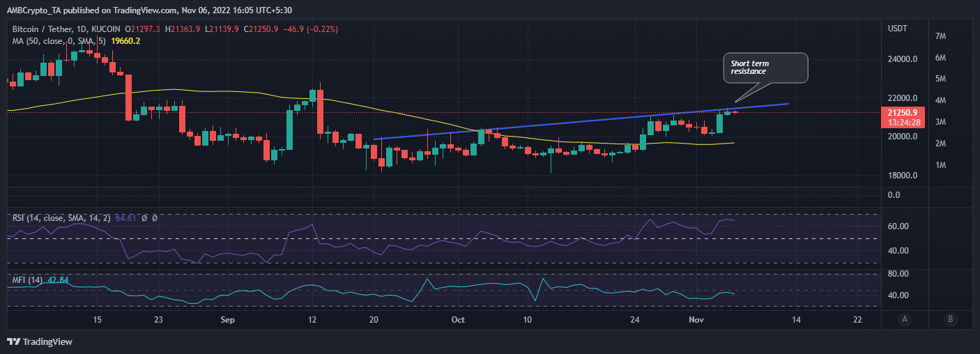Click the 'Sep' date on time axis
The width and height of the screenshot is (980, 354).
pos(227,320)
